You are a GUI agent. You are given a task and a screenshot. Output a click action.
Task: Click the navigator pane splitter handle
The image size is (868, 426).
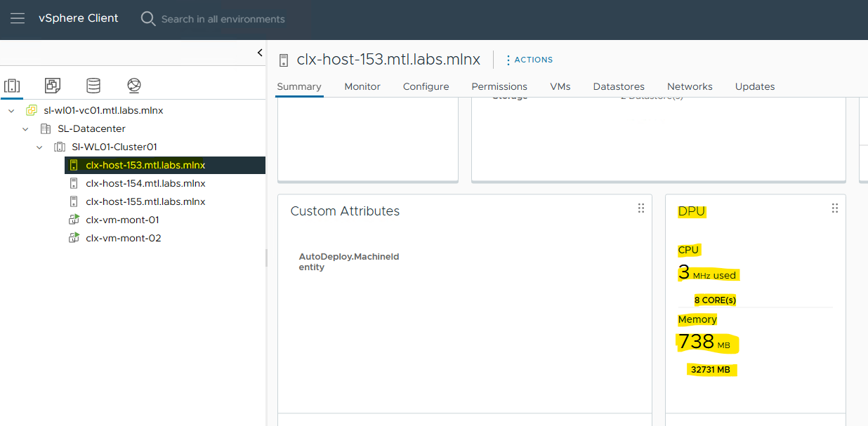(266, 258)
